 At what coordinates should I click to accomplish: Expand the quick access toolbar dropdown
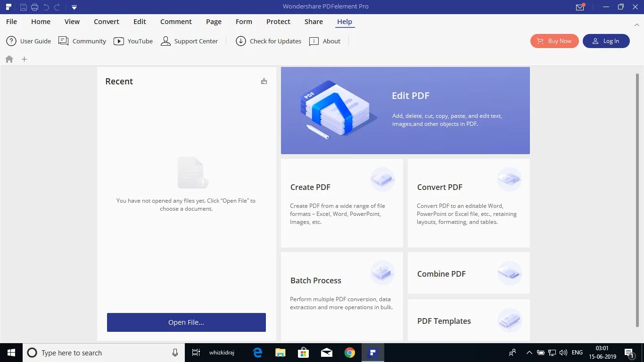pyautogui.click(x=74, y=7)
